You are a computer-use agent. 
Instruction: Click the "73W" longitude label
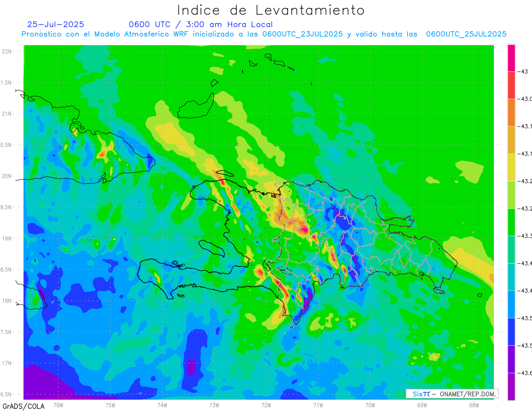coord(214,405)
